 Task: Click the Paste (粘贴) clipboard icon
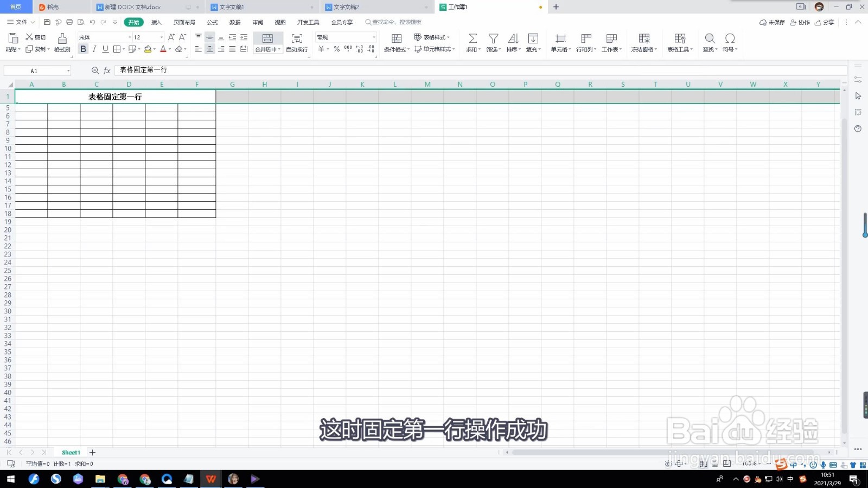coord(13,38)
